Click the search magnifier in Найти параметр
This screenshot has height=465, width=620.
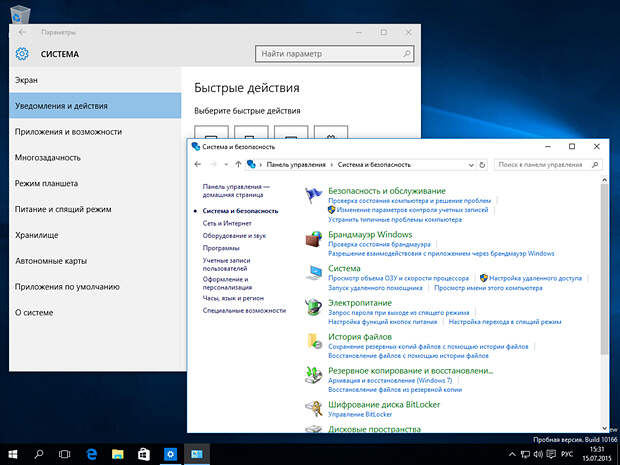[406, 53]
